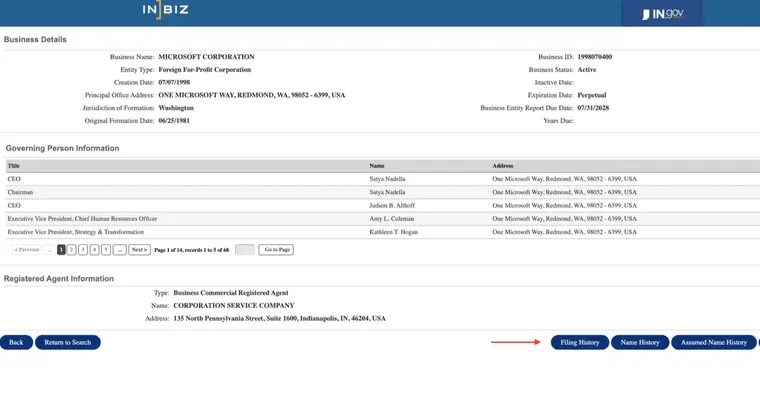This screenshot has width=760, height=412.
Task: Open Assumed Name History
Action: pyautogui.click(x=713, y=342)
